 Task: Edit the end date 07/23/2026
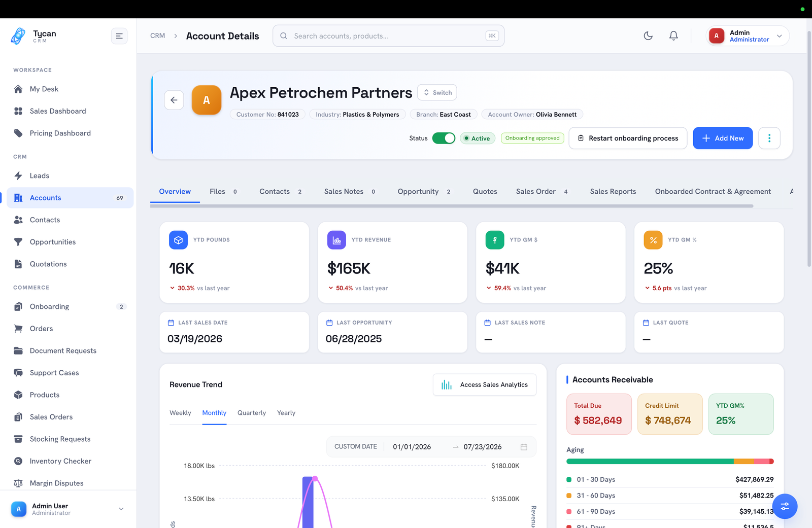click(483, 447)
